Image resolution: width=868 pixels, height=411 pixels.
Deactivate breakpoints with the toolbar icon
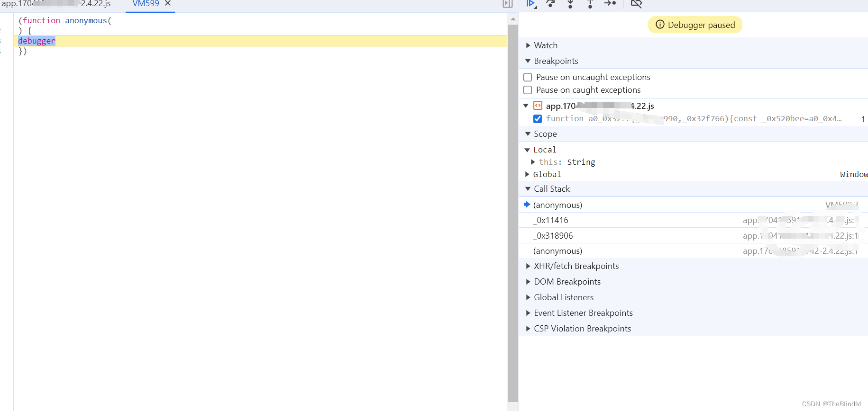(636, 4)
